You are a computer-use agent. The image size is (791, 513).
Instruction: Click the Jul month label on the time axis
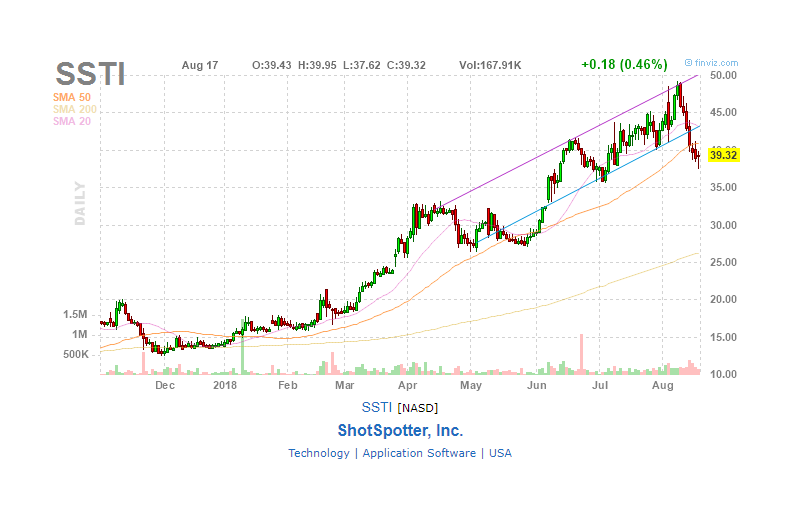click(x=600, y=385)
